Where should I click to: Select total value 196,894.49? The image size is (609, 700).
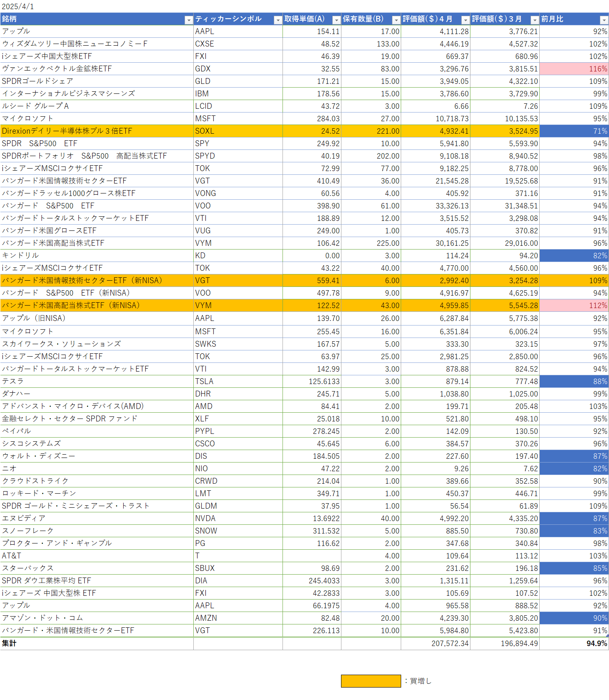click(505, 644)
